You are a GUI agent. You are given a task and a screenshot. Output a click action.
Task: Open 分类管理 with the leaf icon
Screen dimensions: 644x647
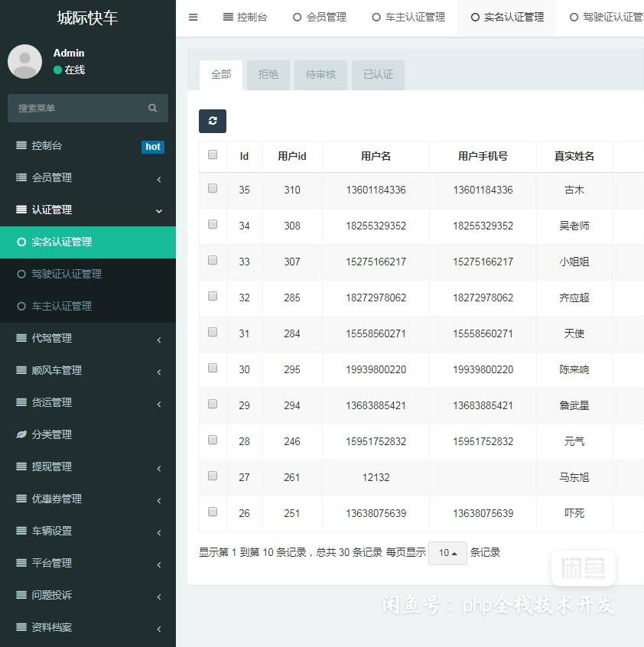click(x=52, y=434)
